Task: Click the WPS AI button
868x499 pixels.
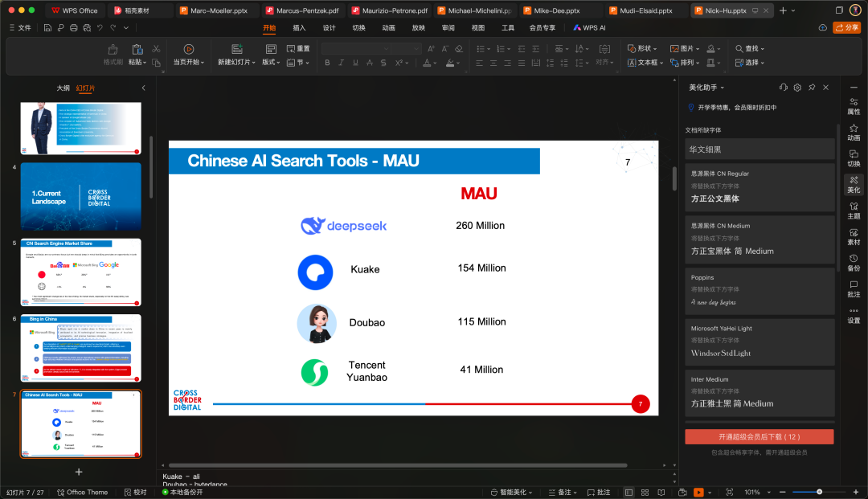Action: click(589, 27)
